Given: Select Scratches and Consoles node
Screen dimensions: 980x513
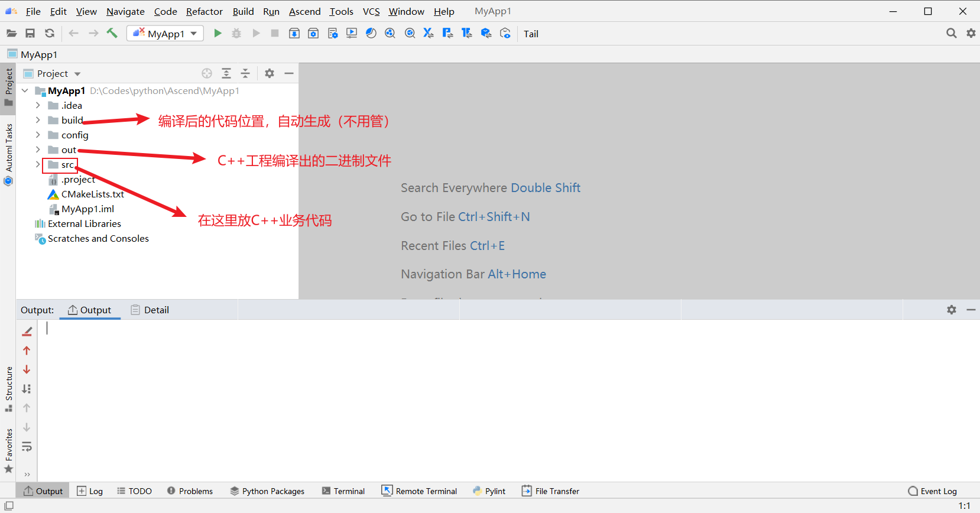Looking at the screenshot, I should pos(98,238).
